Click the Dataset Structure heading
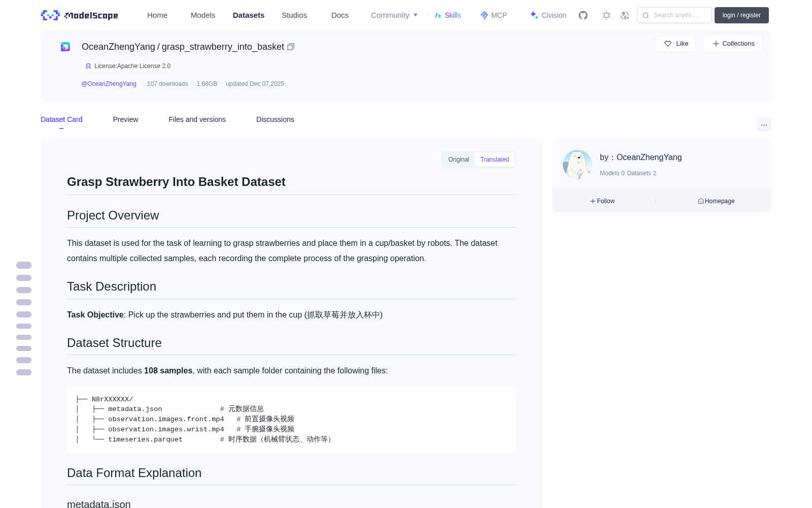This screenshot has width=812, height=508. [114, 343]
